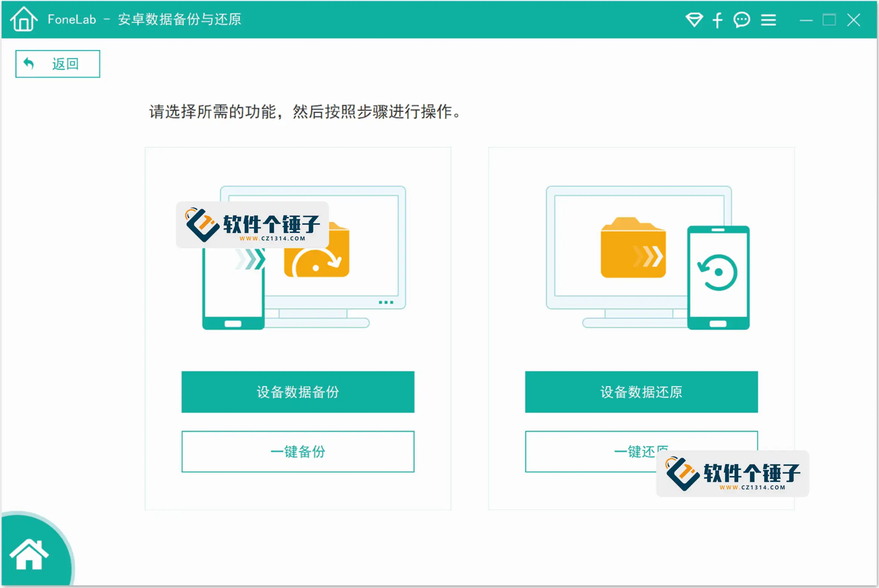This screenshot has height=588, width=879.
Task: Open the Facebook share icon
Action: pyautogui.click(x=717, y=19)
